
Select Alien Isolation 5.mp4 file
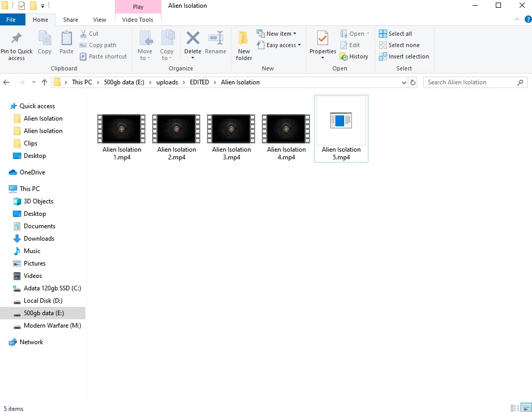pyautogui.click(x=341, y=129)
